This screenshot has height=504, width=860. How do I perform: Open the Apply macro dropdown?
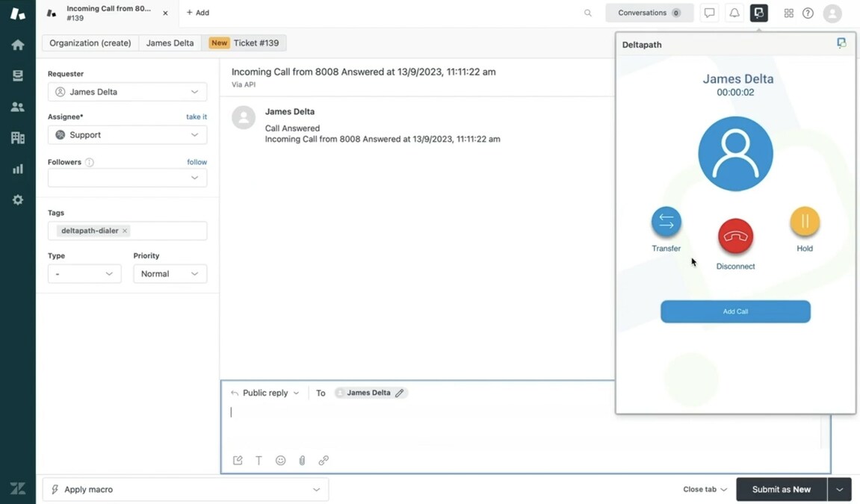pyautogui.click(x=185, y=489)
